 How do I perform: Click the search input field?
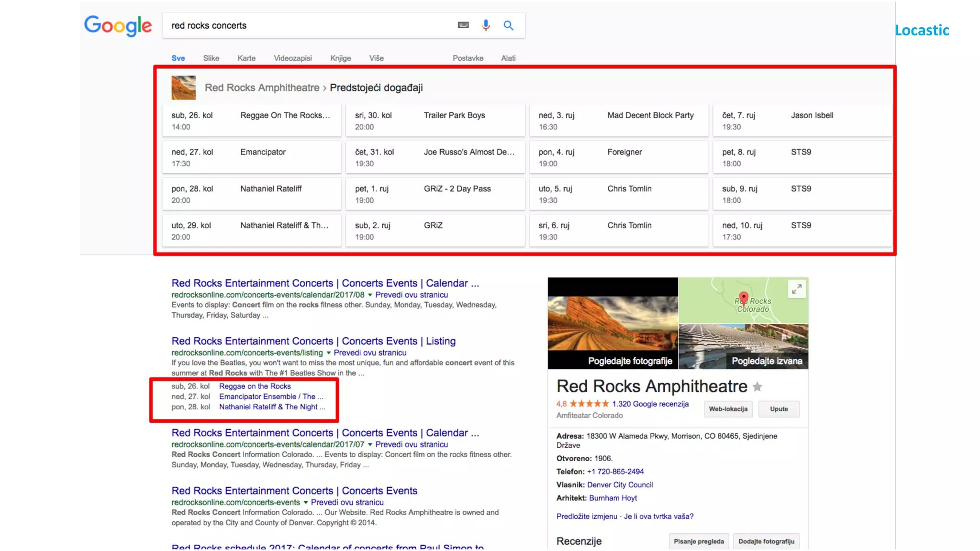(x=306, y=25)
